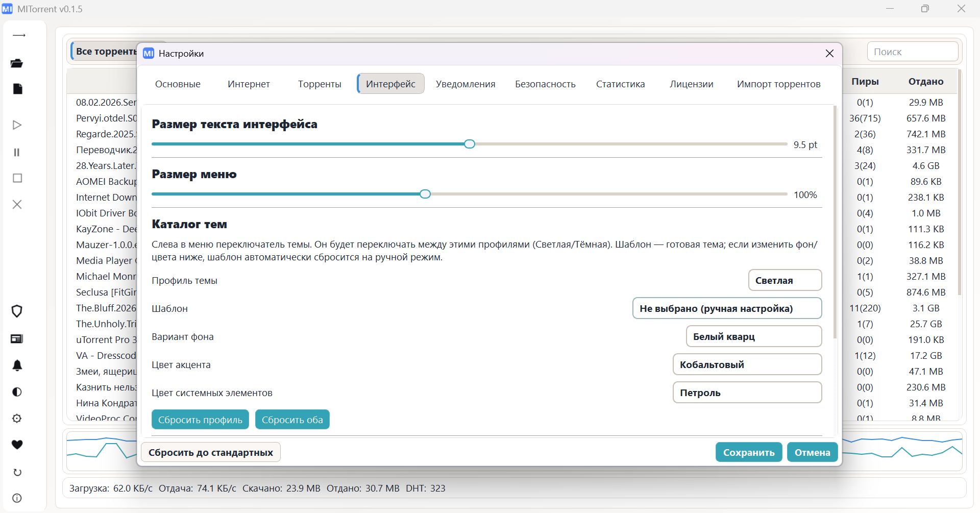Open the Вариант фона dropdown showing Белый кварц
The height and width of the screenshot is (513, 980).
coord(753,336)
